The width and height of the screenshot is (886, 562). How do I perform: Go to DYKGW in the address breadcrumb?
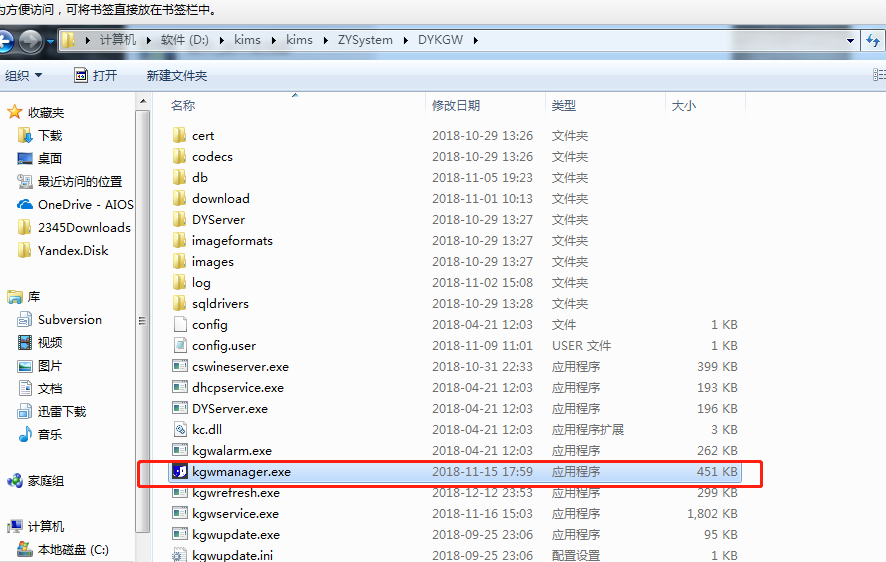click(x=440, y=40)
